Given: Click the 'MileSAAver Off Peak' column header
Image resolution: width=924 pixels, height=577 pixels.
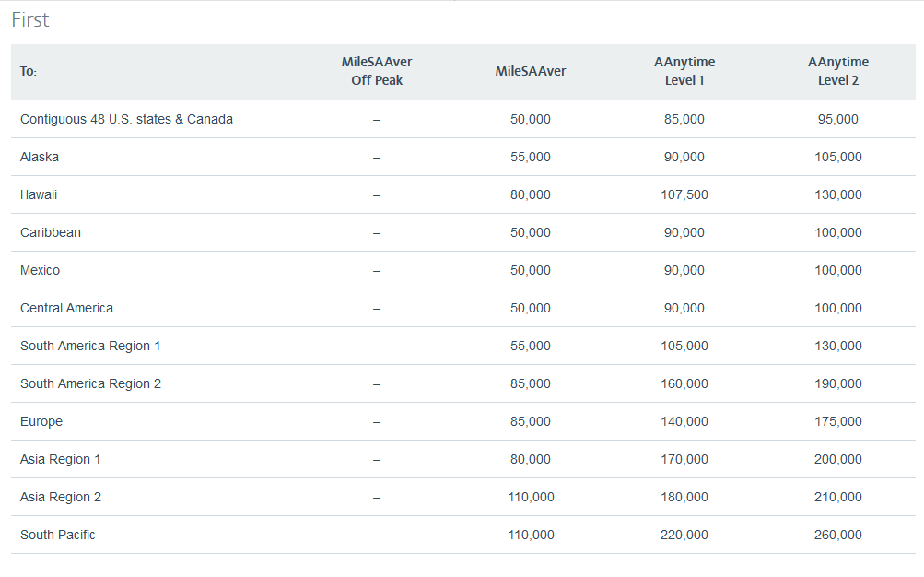Looking at the screenshot, I should click(377, 71).
